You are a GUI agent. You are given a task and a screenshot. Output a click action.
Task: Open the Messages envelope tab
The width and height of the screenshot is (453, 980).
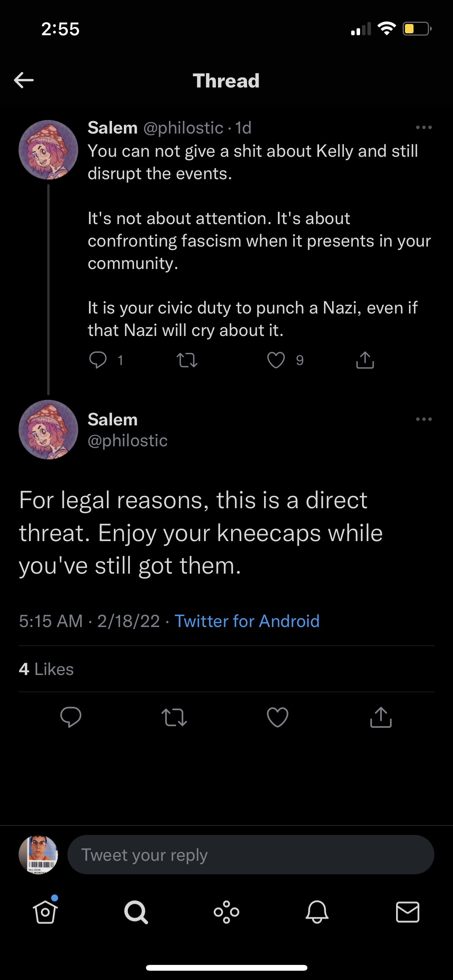tap(408, 912)
